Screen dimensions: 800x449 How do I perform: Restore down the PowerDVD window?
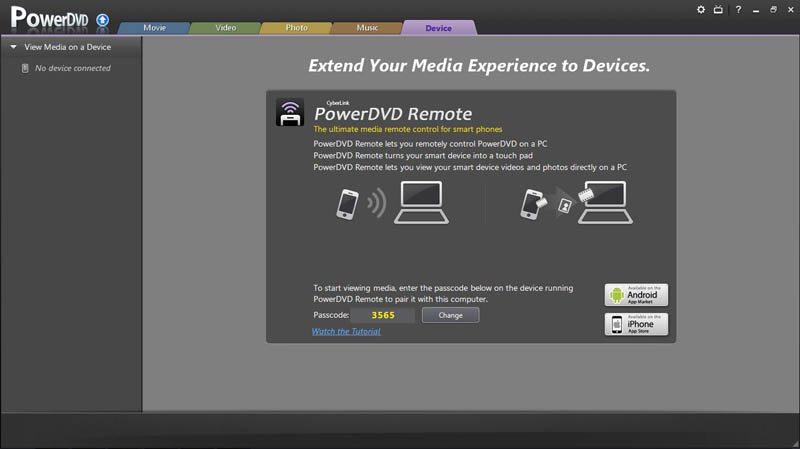(773, 10)
